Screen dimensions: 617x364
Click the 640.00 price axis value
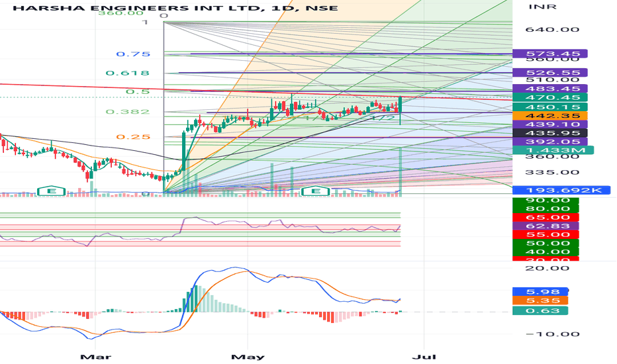click(x=552, y=30)
